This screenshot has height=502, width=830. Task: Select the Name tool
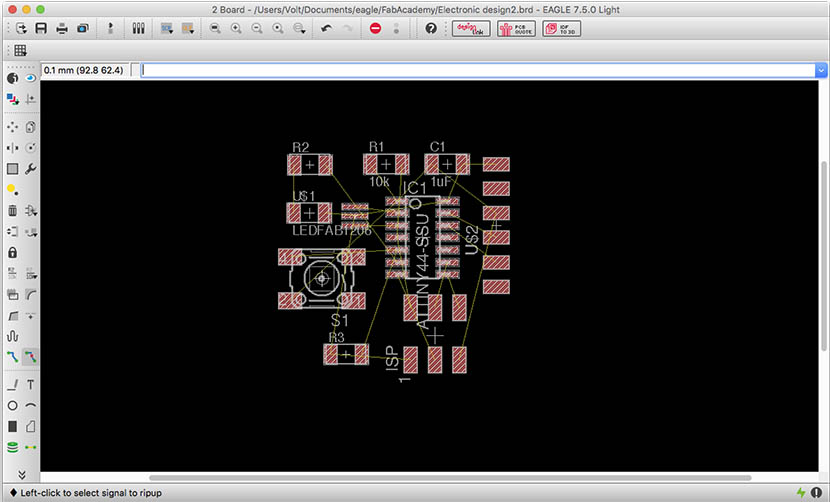coord(12,274)
